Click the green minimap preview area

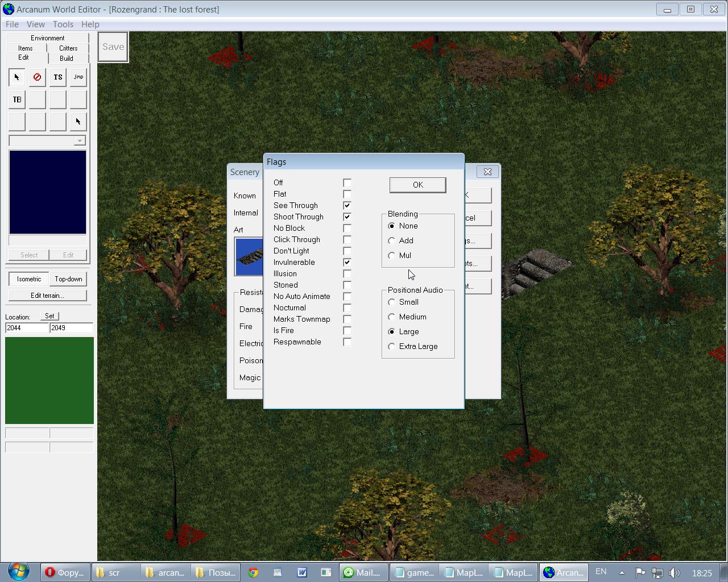49,380
